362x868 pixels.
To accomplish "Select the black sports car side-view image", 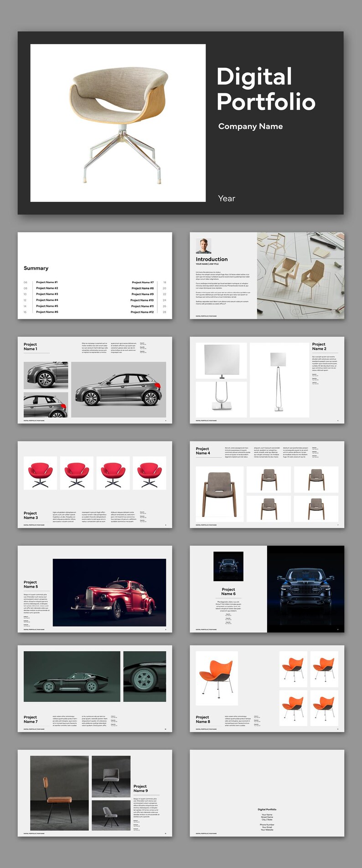I will [72, 676].
